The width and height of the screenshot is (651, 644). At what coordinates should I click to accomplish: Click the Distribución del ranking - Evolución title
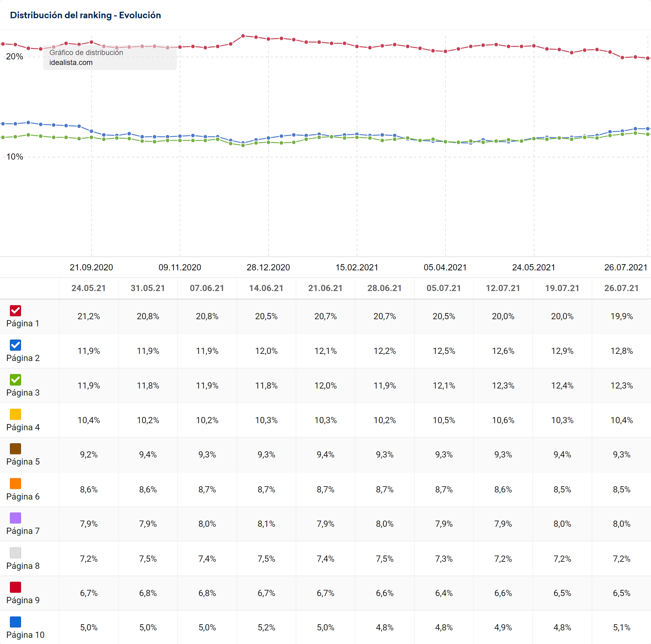pos(86,15)
